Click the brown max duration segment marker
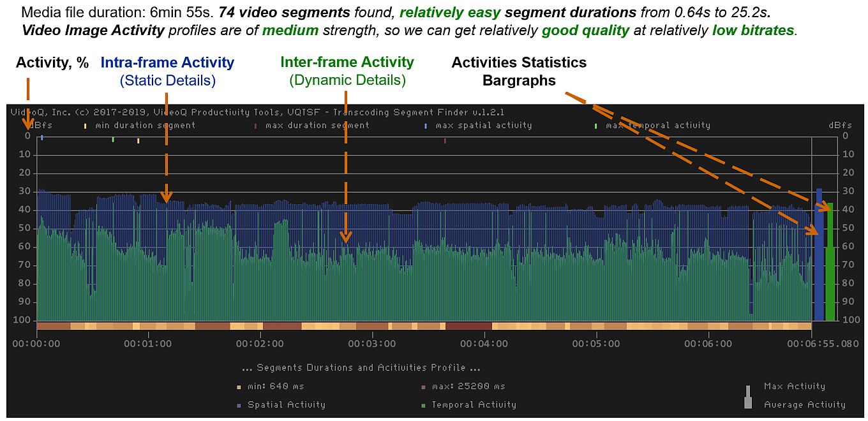 [445, 140]
